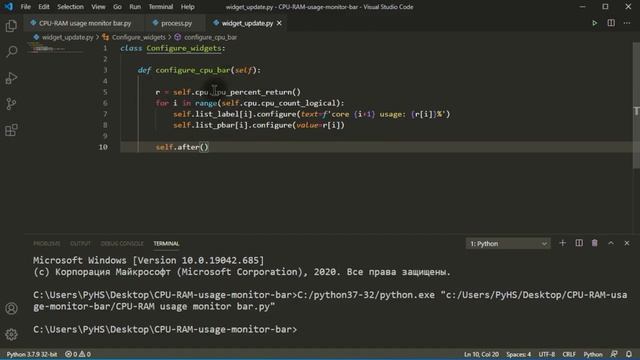Open the Accounts menu icon
640x360 pixels.
(11, 309)
